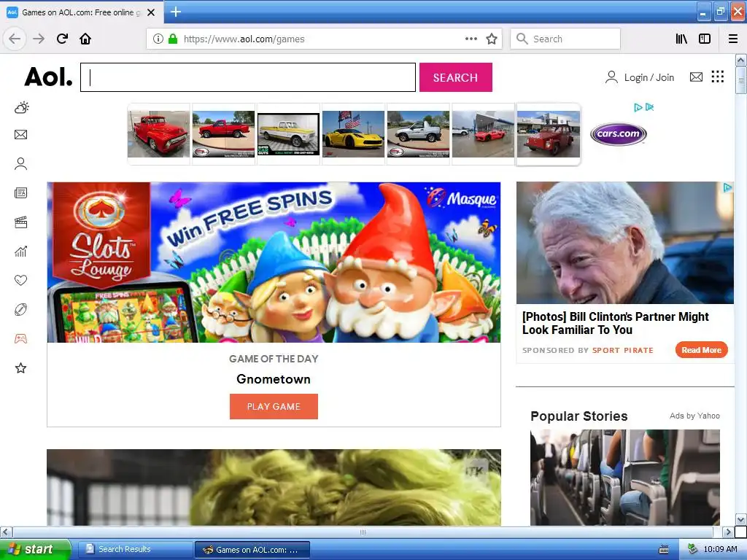The height and width of the screenshot is (560, 747).
Task: Show site information icon in address bar
Action: click(x=158, y=39)
